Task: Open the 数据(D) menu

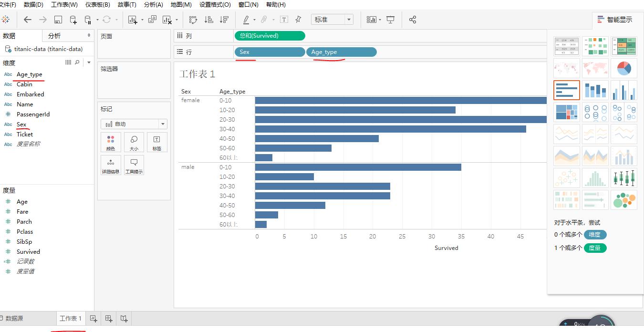Action: click(x=33, y=4)
